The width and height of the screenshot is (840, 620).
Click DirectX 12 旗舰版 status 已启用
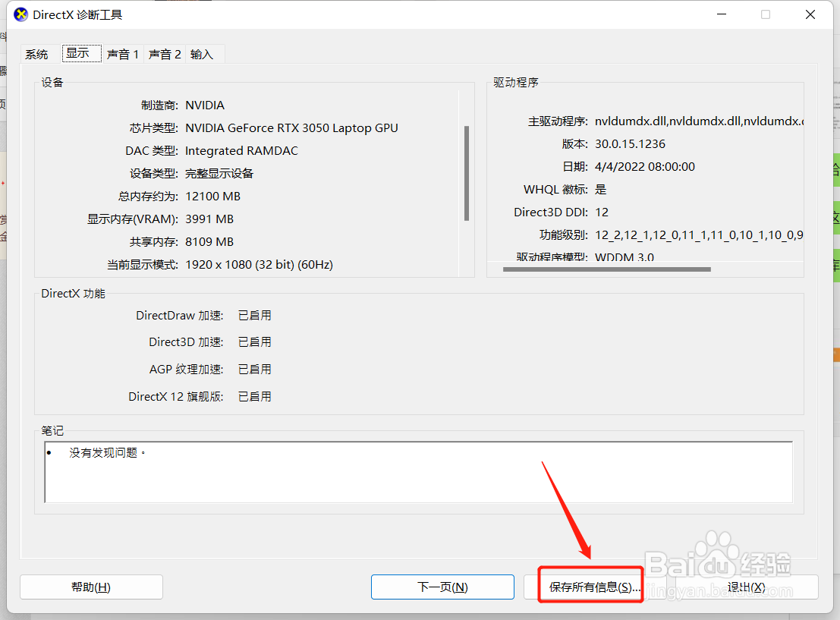[x=254, y=397]
